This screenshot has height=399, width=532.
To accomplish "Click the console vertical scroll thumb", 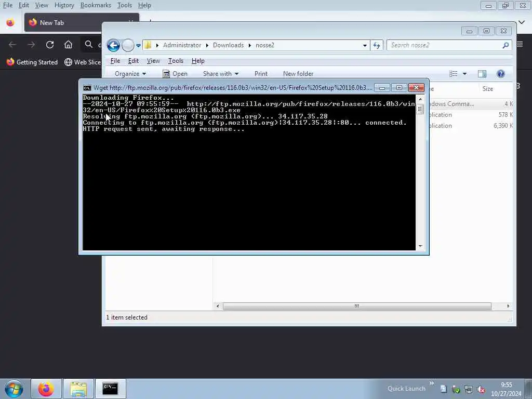I will 420,109.
